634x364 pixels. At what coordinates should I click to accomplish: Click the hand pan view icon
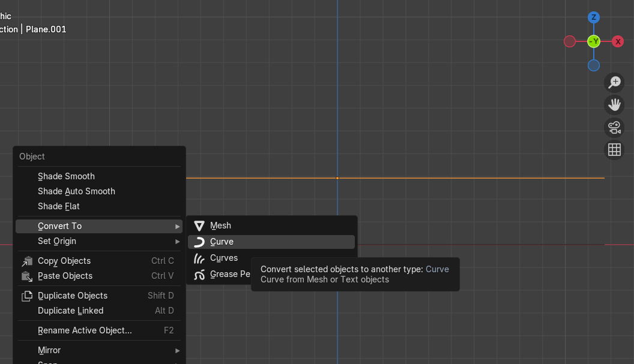(614, 105)
